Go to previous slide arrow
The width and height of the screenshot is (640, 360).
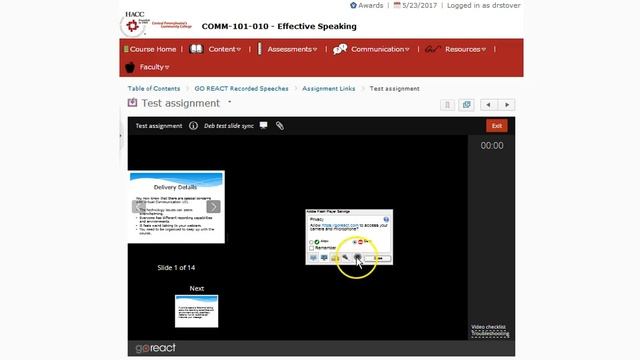coord(138,207)
